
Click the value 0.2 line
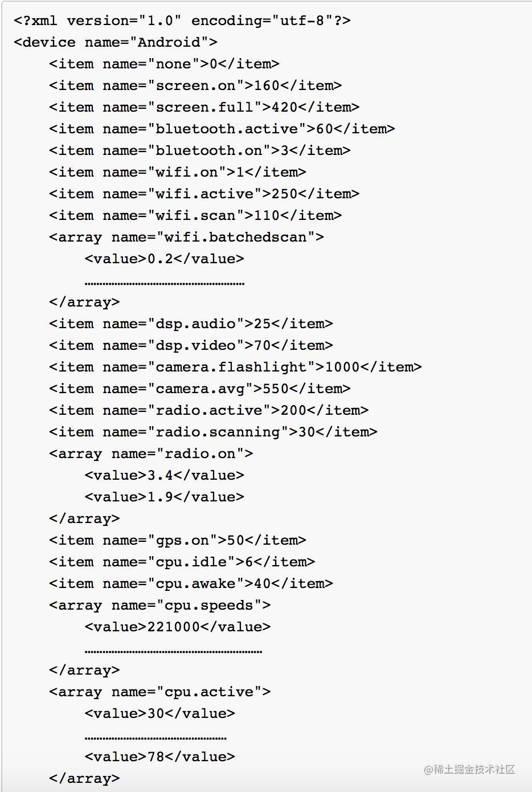[x=165, y=259]
